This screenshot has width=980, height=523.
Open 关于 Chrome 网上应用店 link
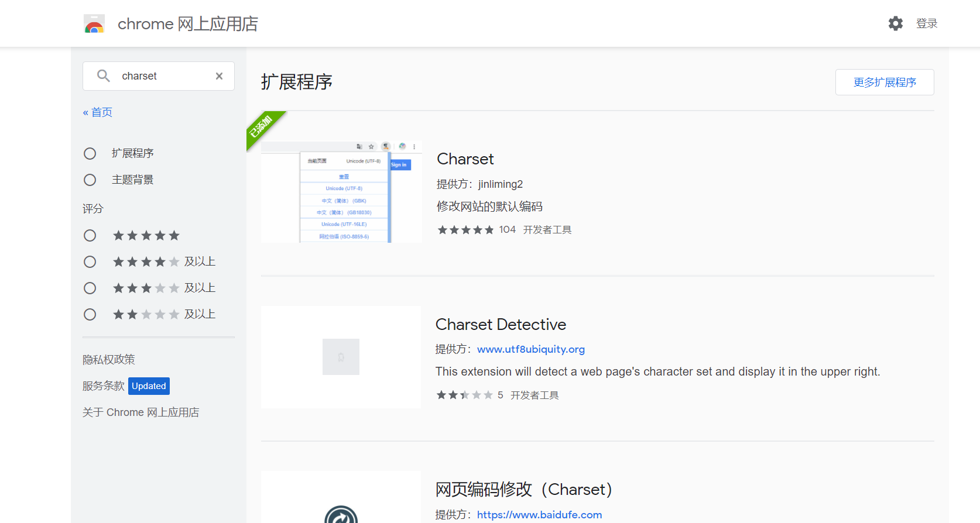141,412
